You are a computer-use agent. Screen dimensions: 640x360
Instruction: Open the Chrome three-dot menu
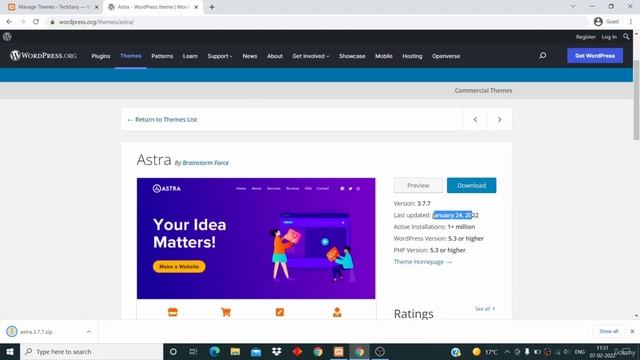click(x=631, y=22)
